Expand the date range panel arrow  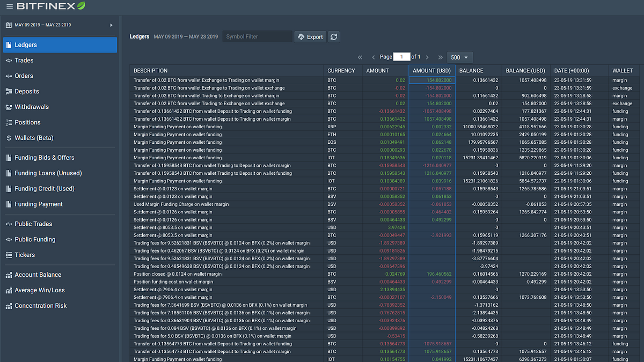(112, 25)
